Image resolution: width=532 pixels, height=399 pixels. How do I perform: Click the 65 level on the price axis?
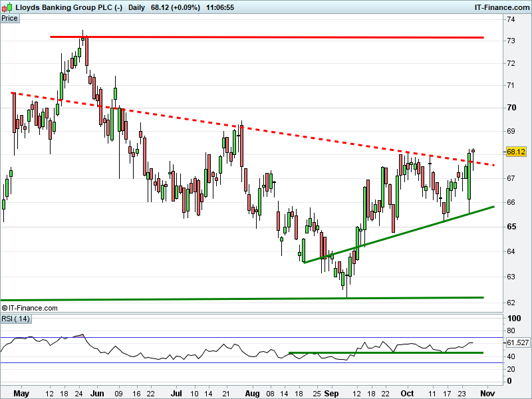[511, 227]
